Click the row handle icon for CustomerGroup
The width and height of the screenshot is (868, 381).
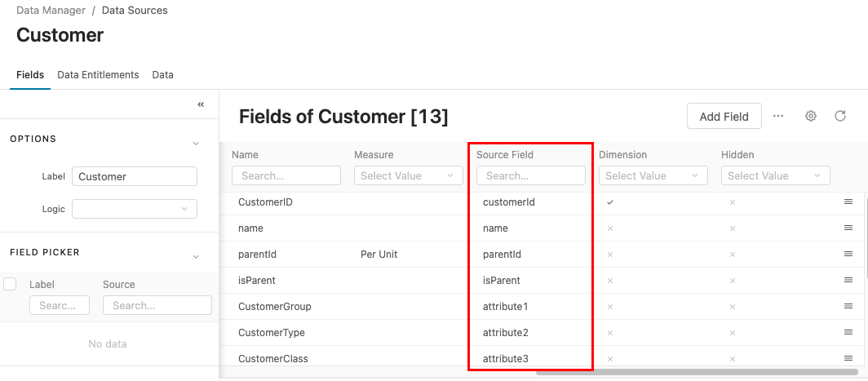point(848,306)
